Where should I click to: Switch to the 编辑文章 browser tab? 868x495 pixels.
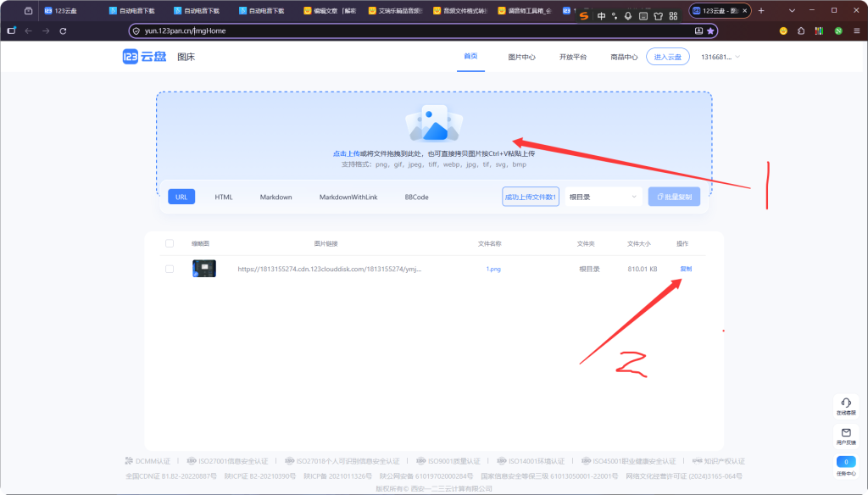pos(330,10)
